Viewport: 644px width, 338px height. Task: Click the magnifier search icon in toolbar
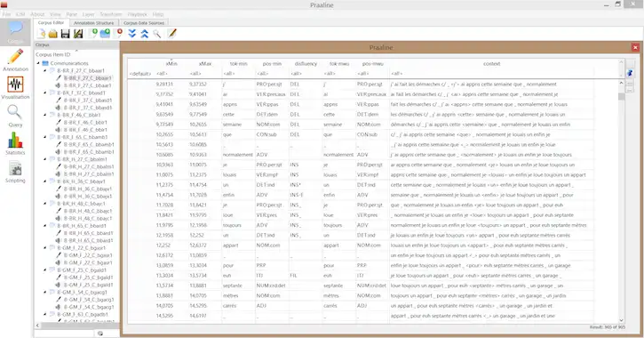[x=157, y=34]
